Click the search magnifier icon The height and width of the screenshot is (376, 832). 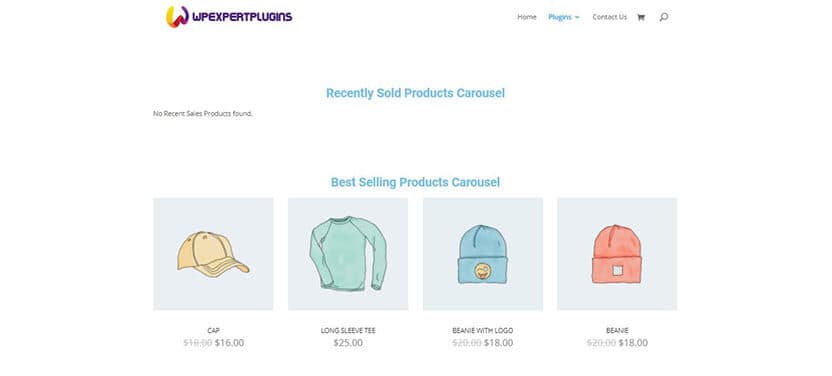pos(664,17)
